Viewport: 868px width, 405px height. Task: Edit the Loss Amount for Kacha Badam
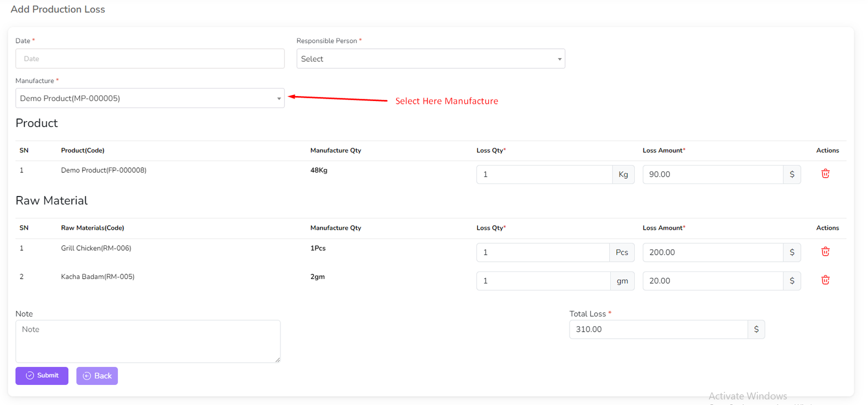pyautogui.click(x=712, y=281)
